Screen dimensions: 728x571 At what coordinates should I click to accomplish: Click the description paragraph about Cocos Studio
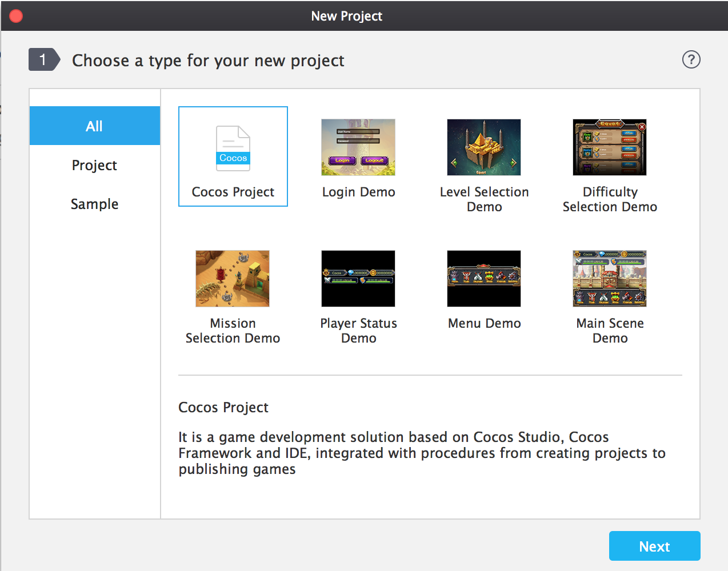(x=422, y=453)
